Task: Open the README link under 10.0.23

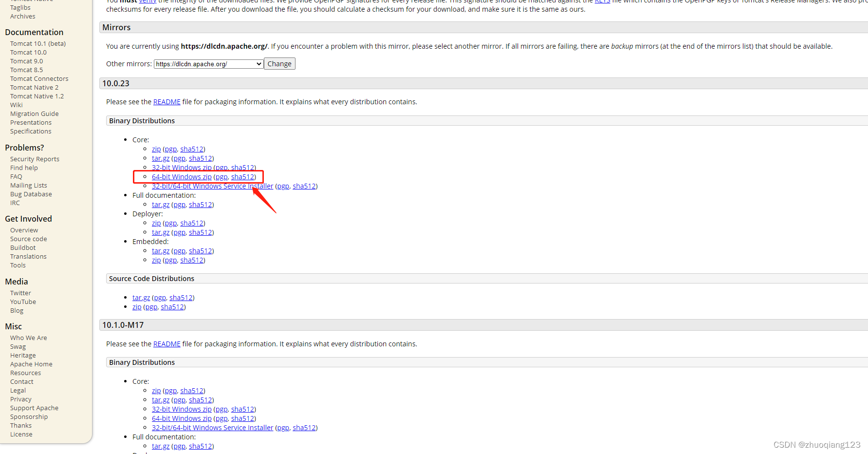Action: (x=166, y=102)
